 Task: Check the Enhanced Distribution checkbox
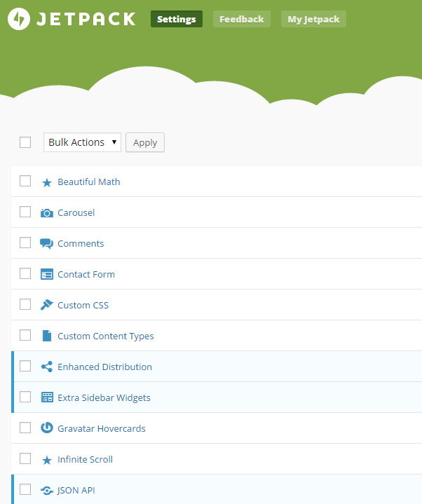coord(25,366)
